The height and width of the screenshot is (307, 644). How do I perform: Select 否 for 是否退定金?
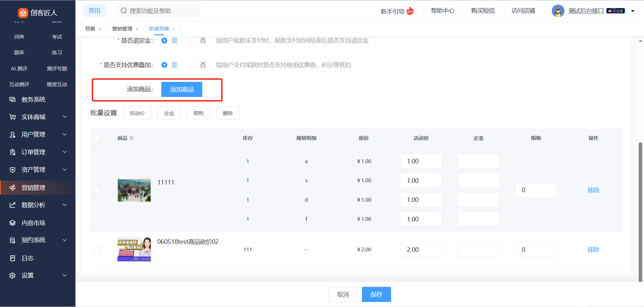193,41
